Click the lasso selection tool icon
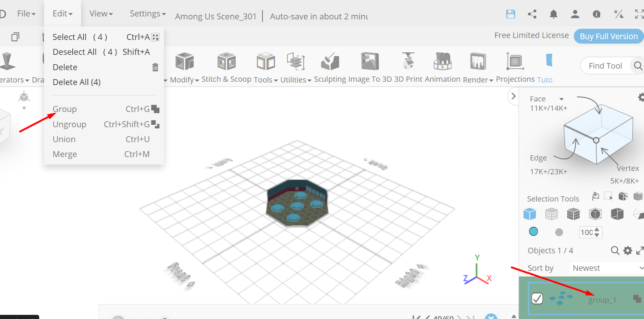 click(x=596, y=196)
